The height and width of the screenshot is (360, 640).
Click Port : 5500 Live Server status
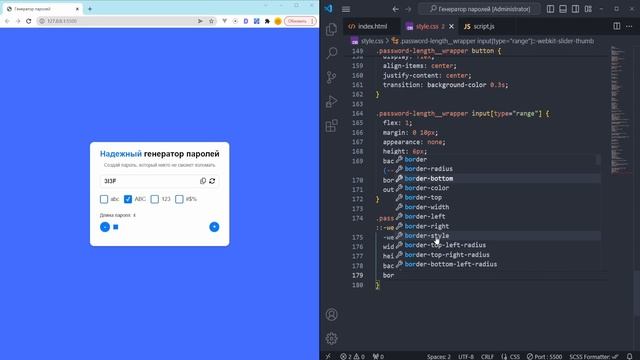[544, 356]
